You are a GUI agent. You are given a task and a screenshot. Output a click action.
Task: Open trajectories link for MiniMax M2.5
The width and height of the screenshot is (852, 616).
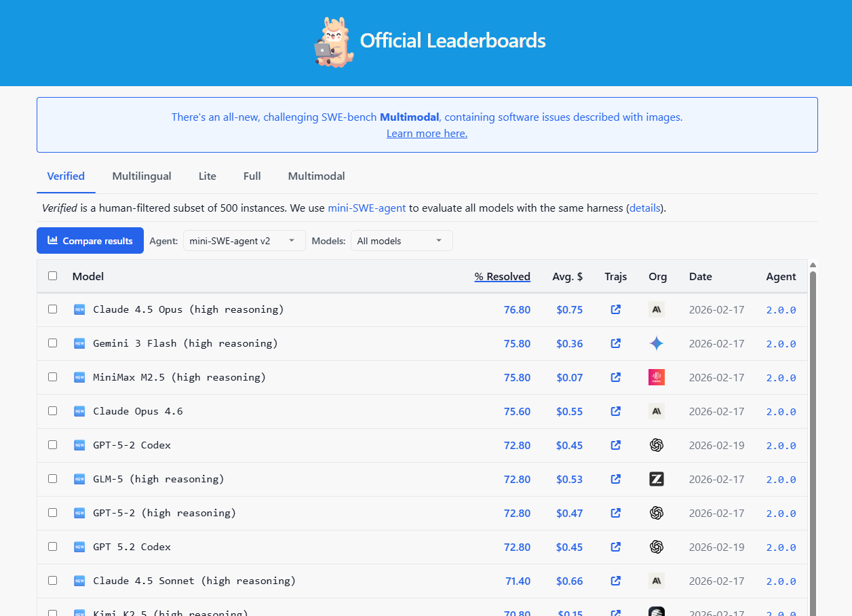point(616,377)
